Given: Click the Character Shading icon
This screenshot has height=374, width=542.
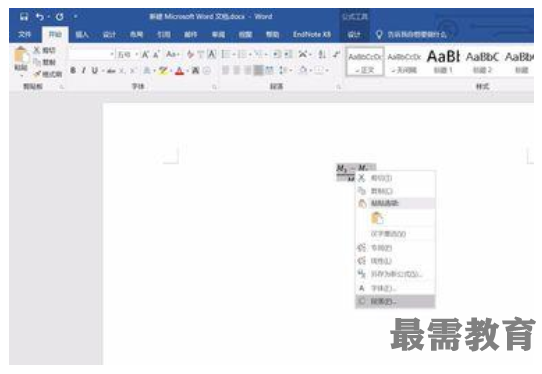Looking at the screenshot, I should 196,71.
